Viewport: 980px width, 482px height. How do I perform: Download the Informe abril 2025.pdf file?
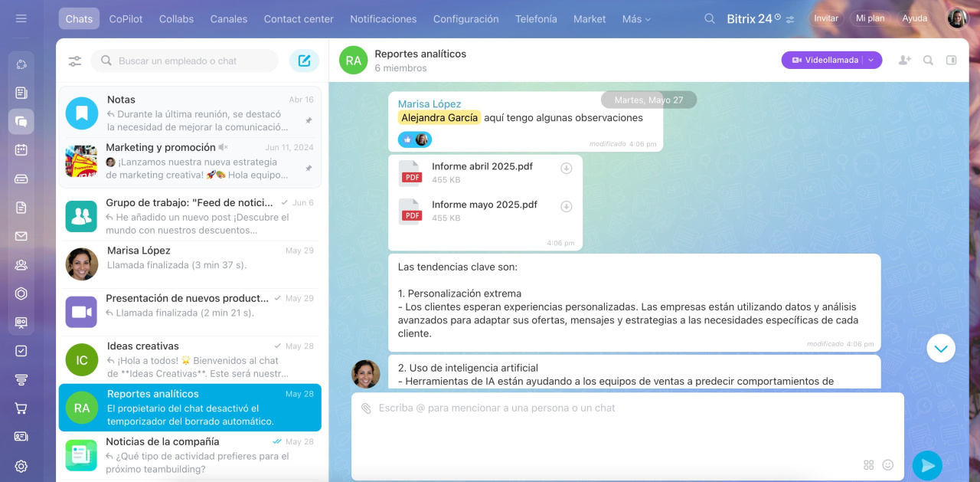567,169
